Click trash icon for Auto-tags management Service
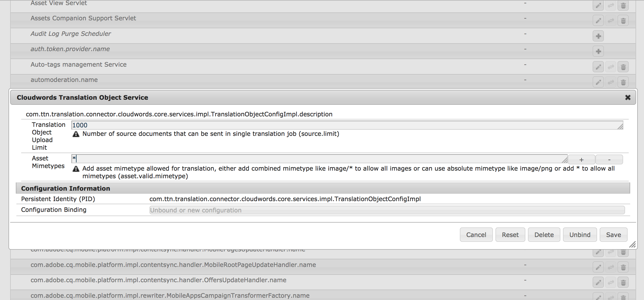Viewport: 644px width, 300px height. [623, 67]
